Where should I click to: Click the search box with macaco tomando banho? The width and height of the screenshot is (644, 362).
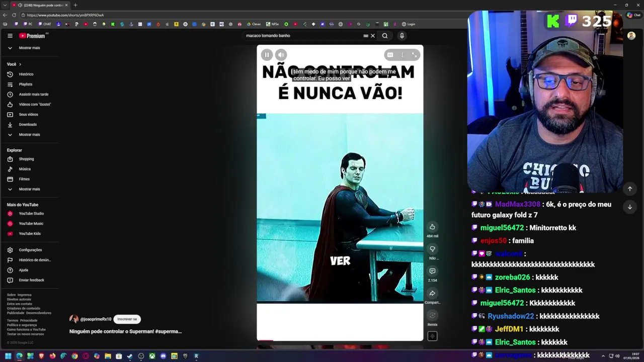pyautogui.click(x=302, y=36)
